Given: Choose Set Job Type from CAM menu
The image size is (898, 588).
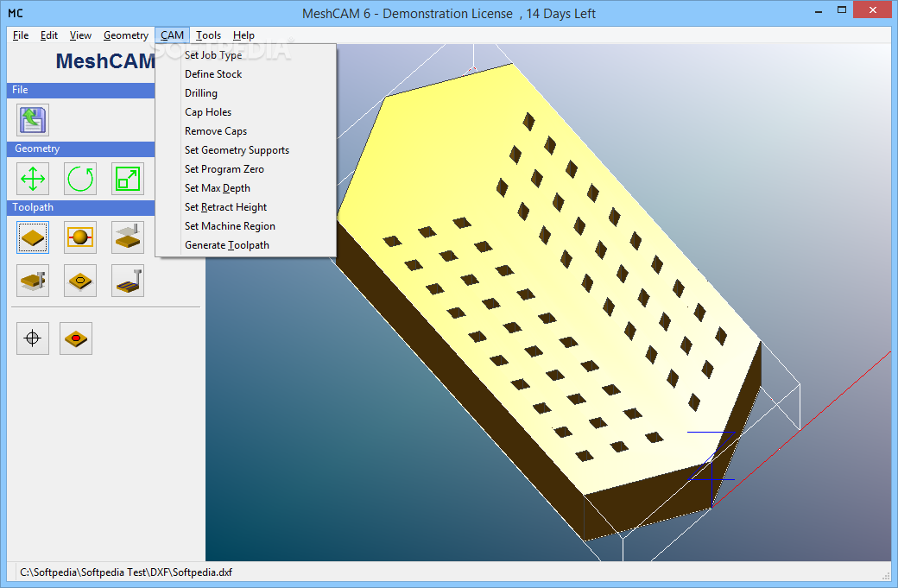Looking at the screenshot, I should coord(245,55).
